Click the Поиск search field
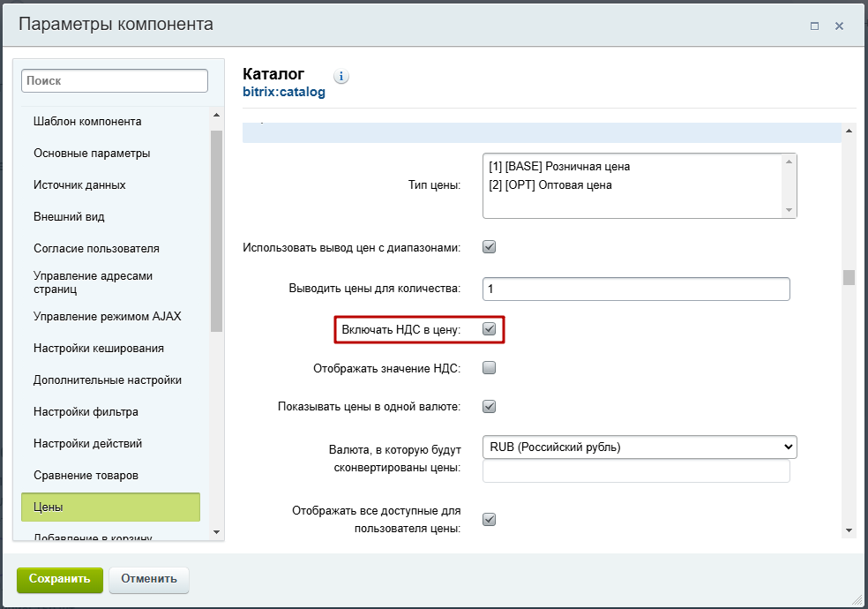The height and width of the screenshot is (609, 868). coord(115,81)
